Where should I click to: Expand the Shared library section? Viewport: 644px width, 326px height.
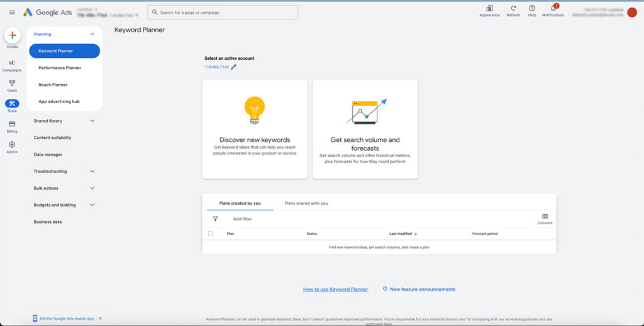pos(92,121)
